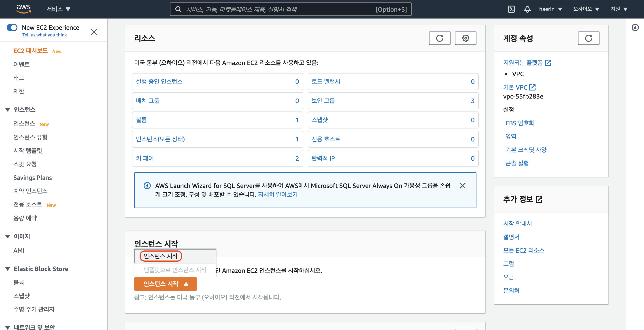Toggle the New EC2 Experience switch
The image size is (644, 330).
pyautogui.click(x=12, y=27)
